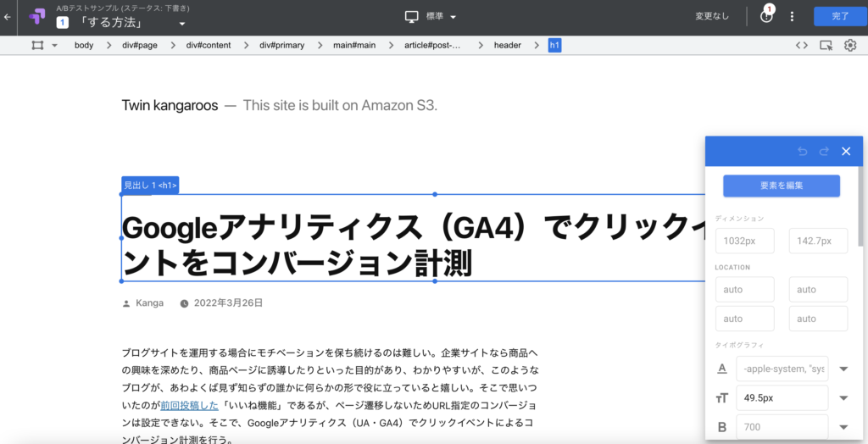Select h1 in the breadcrumb

coord(554,46)
